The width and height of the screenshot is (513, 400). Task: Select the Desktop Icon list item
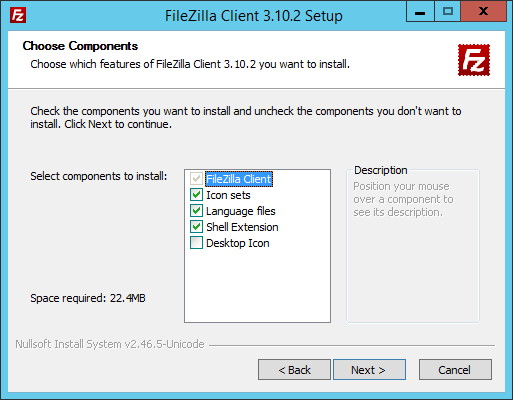click(238, 243)
